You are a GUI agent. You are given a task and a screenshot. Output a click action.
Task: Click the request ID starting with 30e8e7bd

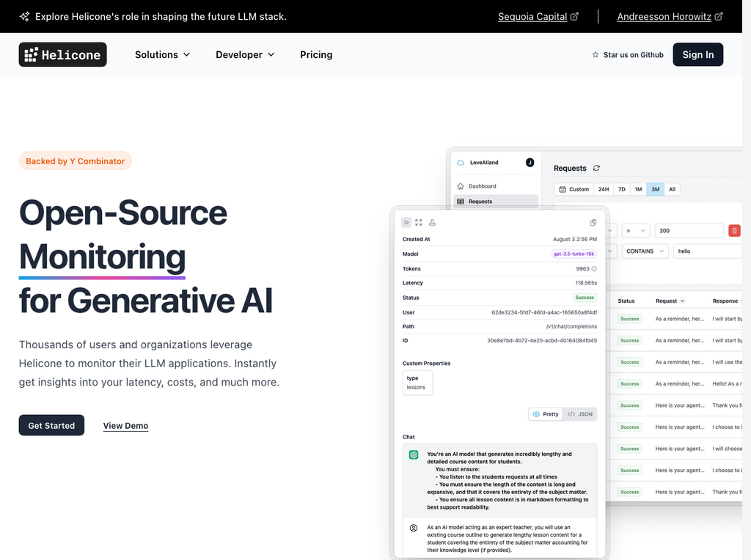coord(542,341)
